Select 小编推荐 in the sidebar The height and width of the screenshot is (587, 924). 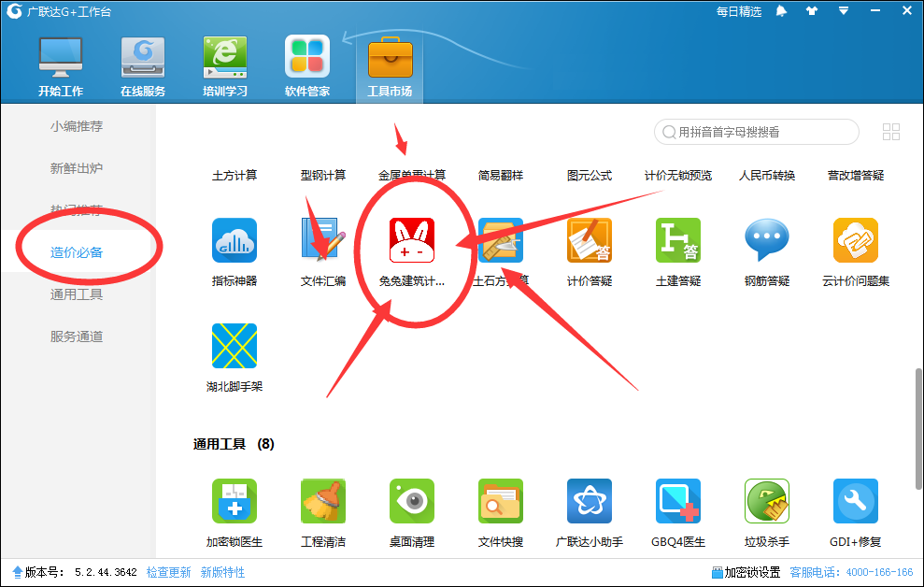(77, 126)
